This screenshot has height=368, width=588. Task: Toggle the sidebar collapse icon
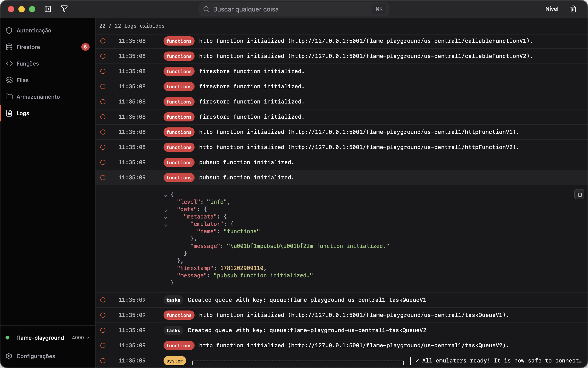click(x=48, y=9)
